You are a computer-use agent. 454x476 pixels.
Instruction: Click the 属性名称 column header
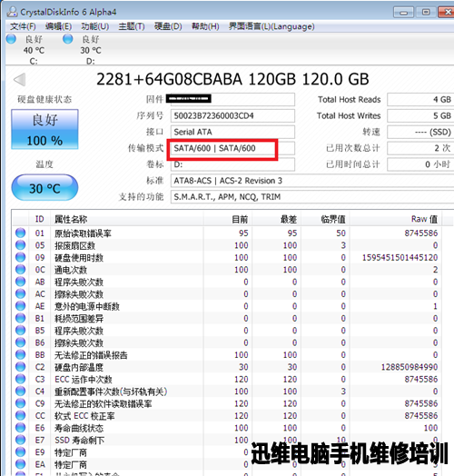[127, 219]
